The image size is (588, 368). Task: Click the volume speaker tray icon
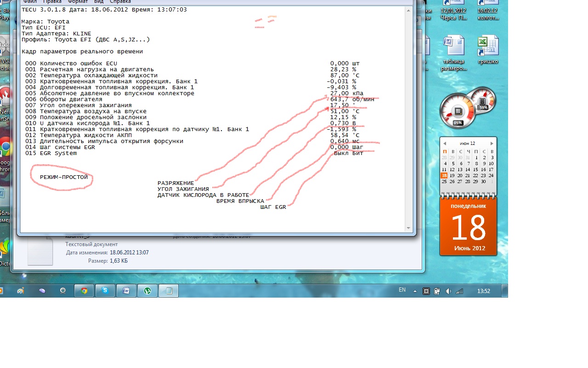pos(448,291)
